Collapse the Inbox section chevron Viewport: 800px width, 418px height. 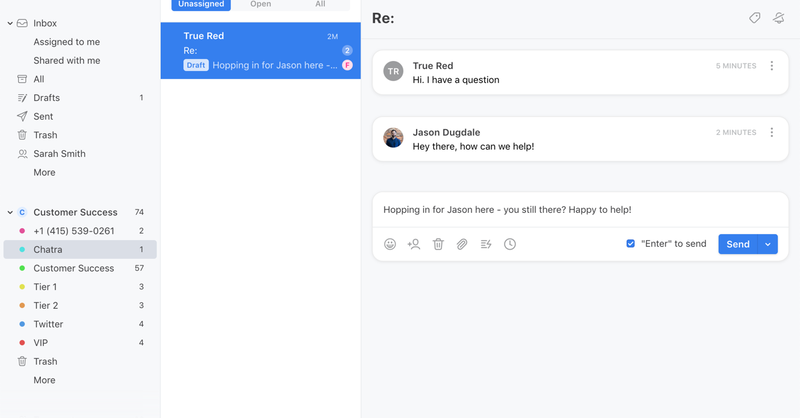tap(10, 23)
